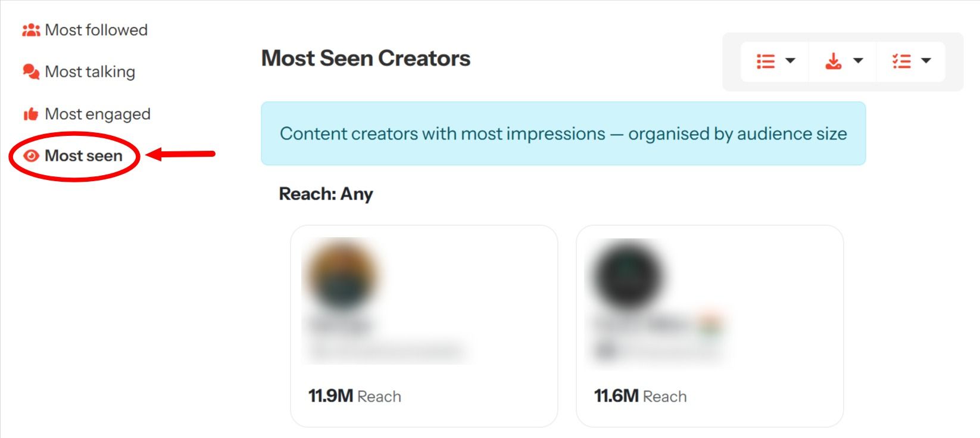Viewport: 980px width, 438px height.
Task: Expand the checklist dropdown arrow
Action: (x=926, y=61)
